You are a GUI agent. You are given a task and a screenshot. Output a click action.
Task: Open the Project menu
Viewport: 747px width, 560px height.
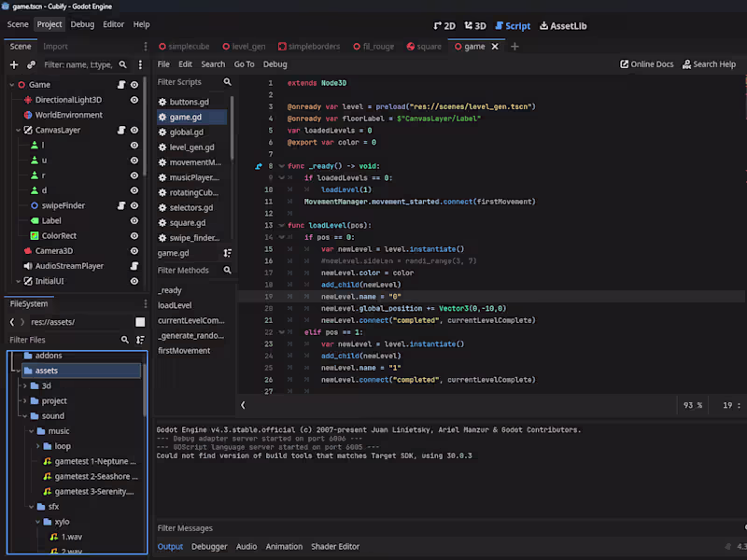(x=49, y=24)
